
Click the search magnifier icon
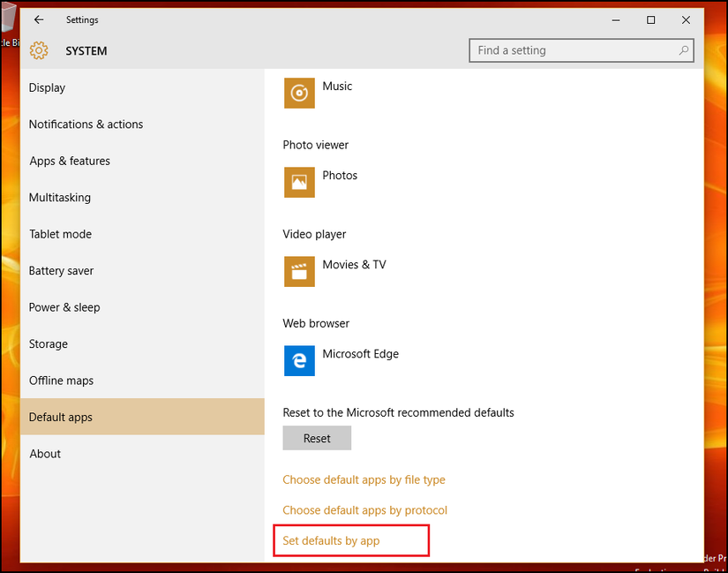(x=683, y=51)
